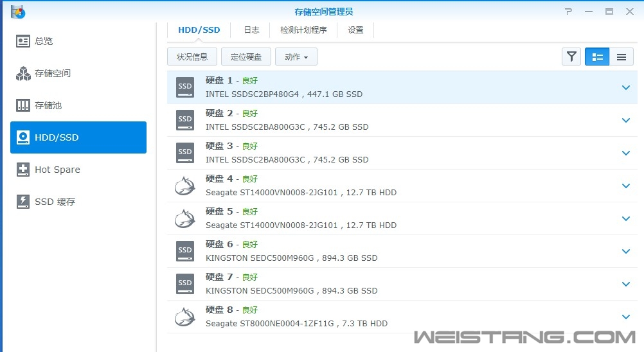Expand details for 硬盘 5
Screen dimensions: 644x352
[626, 218]
